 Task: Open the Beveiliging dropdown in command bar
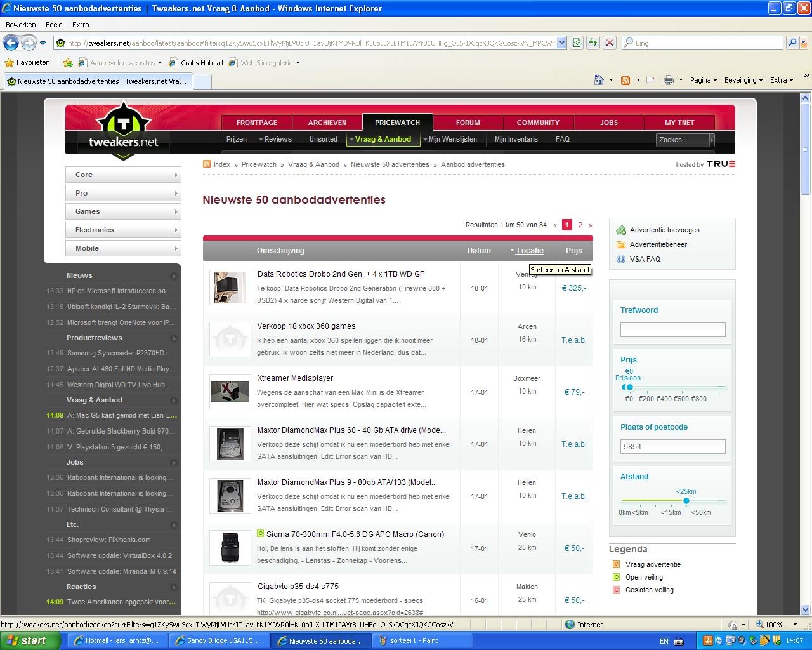[x=743, y=80]
